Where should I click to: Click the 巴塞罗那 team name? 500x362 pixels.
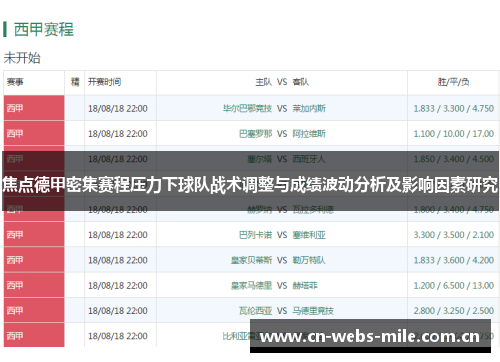tap(255, 134)
